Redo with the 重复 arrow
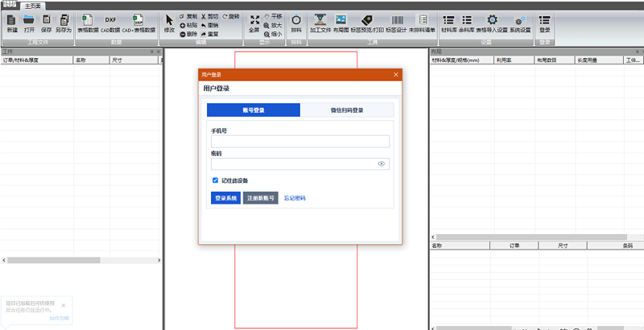Viewport: 644px width, 330px height. coord(209,34)
